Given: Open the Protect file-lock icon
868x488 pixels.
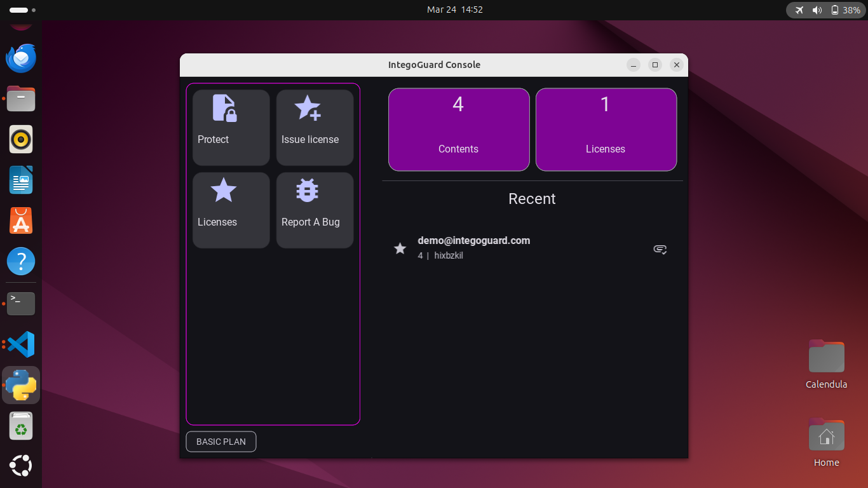Looking at the screenshot, I should 224,108.
